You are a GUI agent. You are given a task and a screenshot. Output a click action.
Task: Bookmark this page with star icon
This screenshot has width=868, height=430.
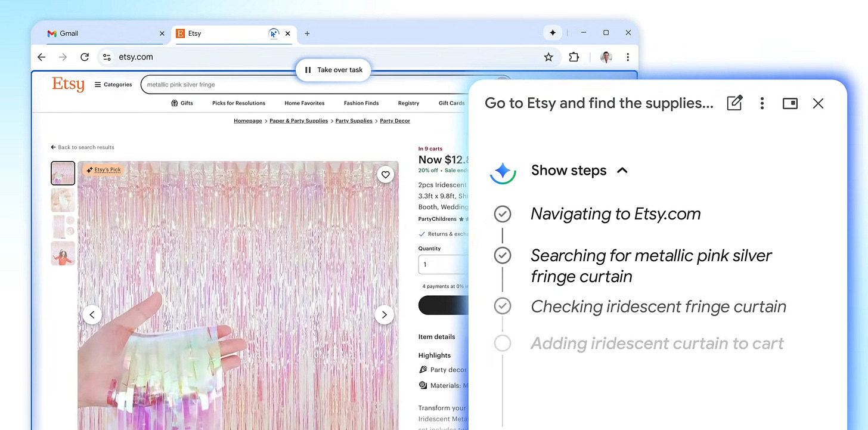548,57
